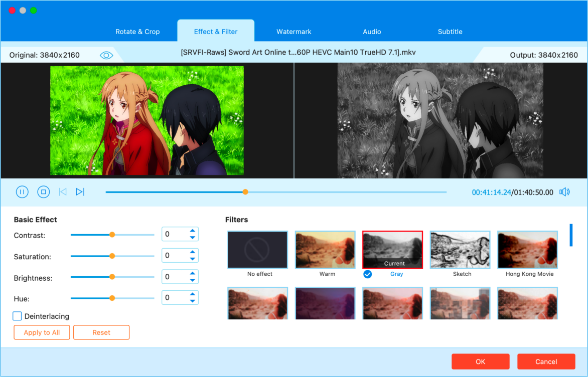Select the Gray filter thumbnail
This screenshot has height=377, width=588.
pos(393,250)
